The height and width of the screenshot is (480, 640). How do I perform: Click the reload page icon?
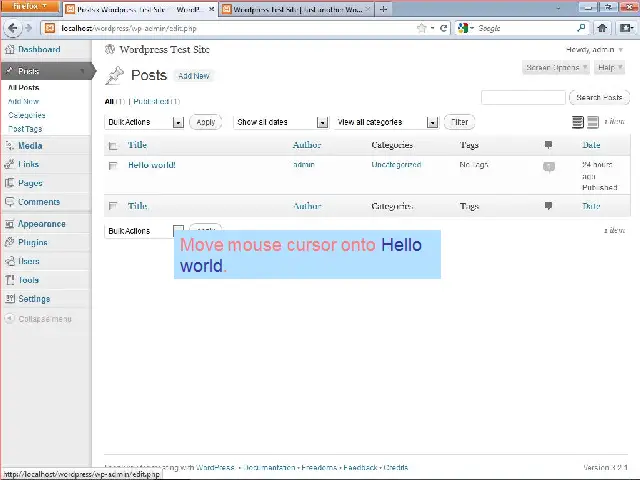[443, 28]
